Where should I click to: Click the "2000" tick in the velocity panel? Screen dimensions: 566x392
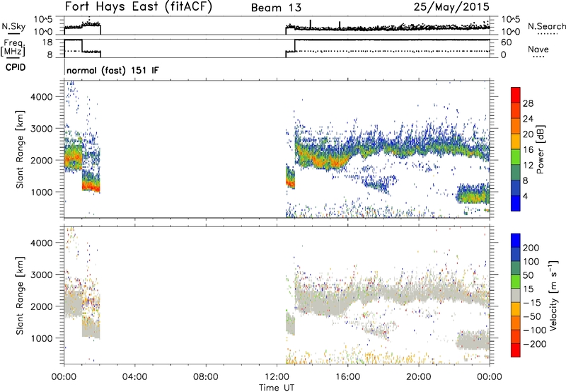(x=41, y=306)
